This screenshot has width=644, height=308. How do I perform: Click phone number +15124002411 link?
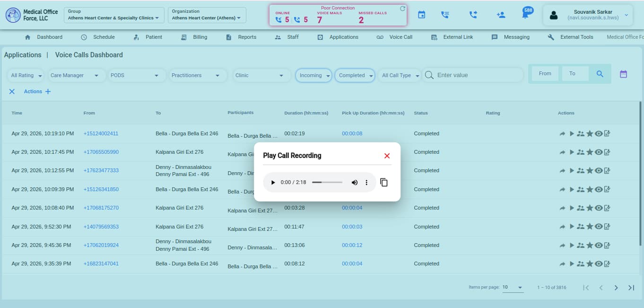tap(101, 133)
